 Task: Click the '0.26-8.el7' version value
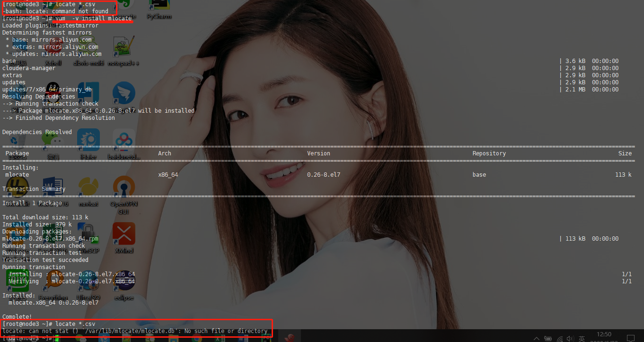point(324,175)
